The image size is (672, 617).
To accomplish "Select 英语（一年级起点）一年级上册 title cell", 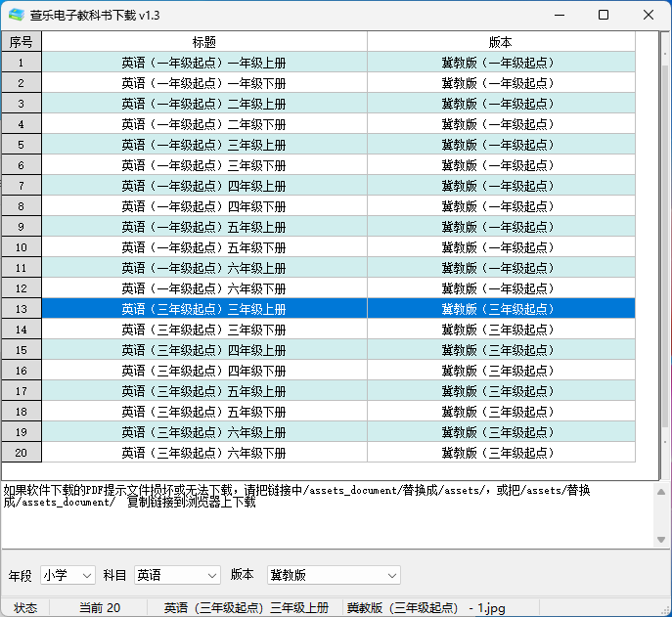I will pyautogui.click(x=204, y=63).
